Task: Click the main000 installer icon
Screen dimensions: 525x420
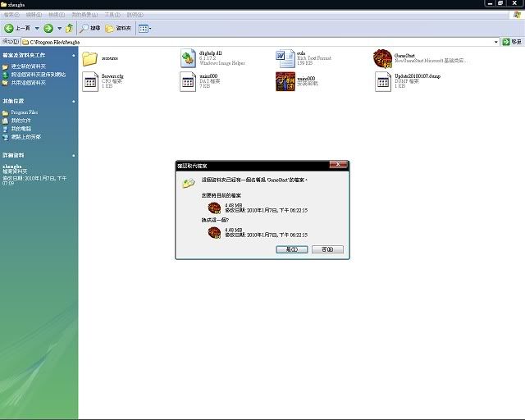Action: (x=285, y=81)
